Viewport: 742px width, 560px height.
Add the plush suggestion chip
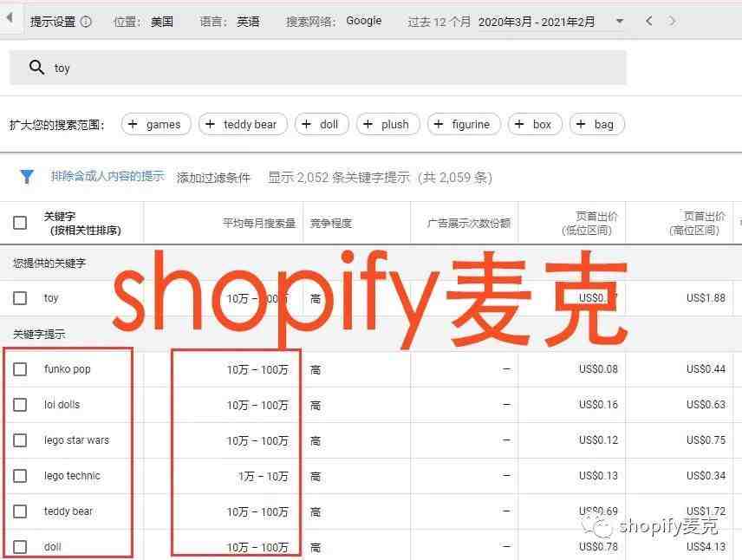pos(388,125)
